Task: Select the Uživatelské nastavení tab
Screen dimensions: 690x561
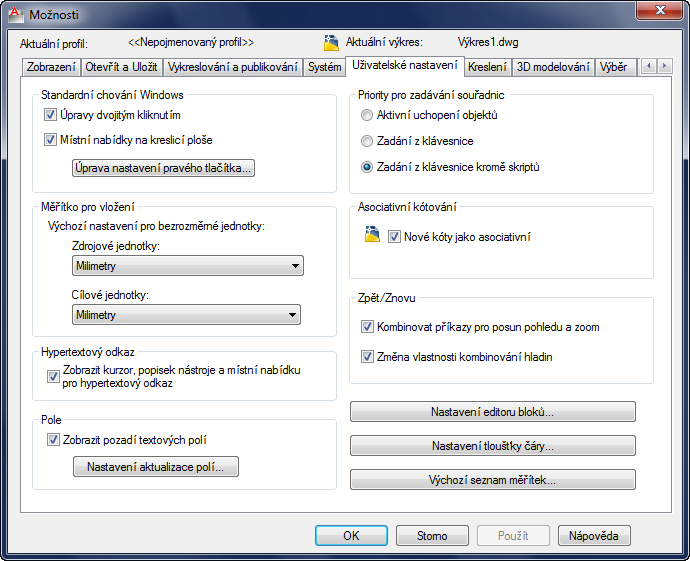Action: 405,66
